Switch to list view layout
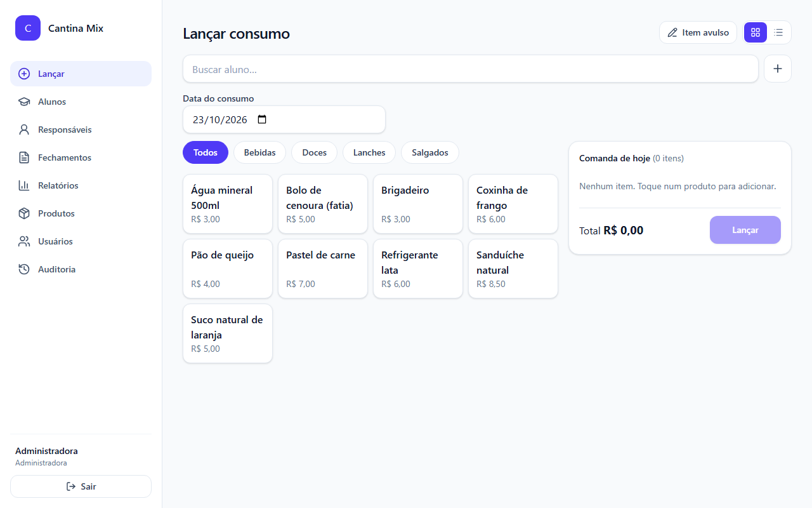 point(778,32)
